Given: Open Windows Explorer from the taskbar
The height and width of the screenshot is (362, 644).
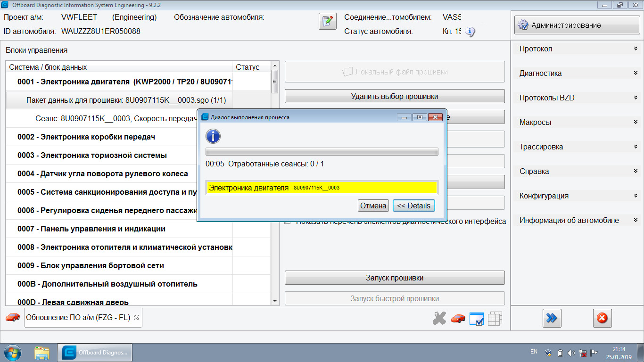Looking at the screenshot, I should point(42,353).
